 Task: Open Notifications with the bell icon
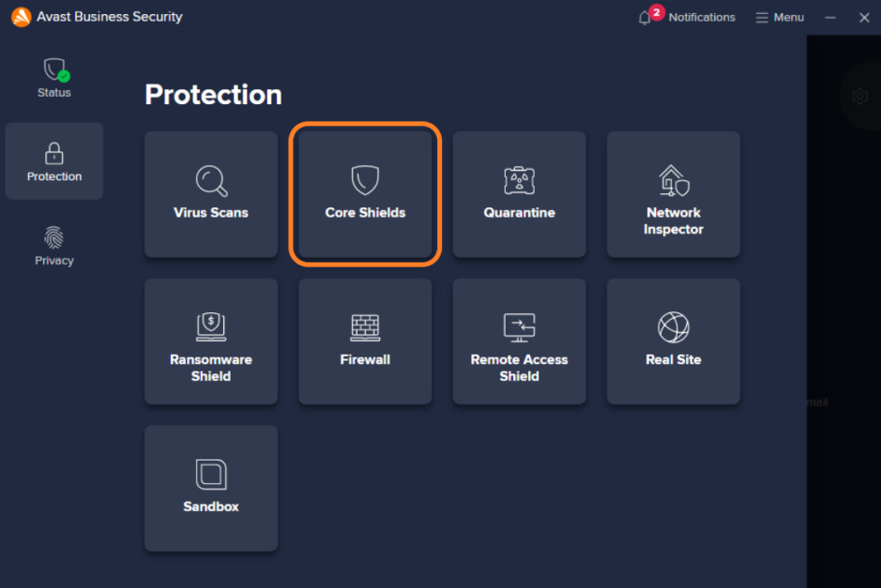pos(687,17)
